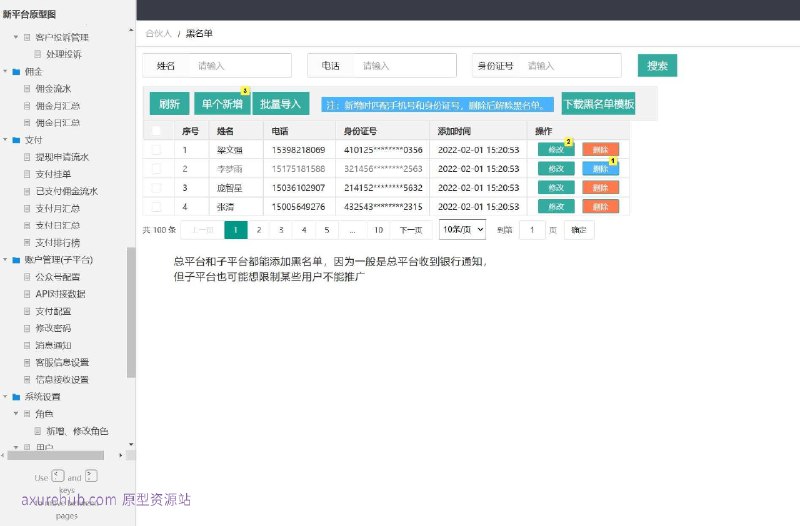The image size is (800, 526).
Task: Go to pagination page 3
Action: [x=281, y=230]
